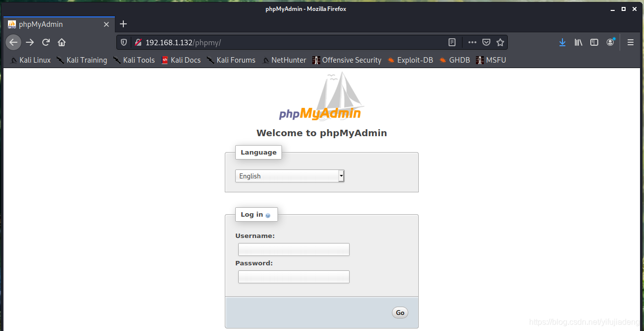Click the address bar URL 192.168.1.132/phpmy/
The width and height of the screenshot is (644, 331).
183,43
